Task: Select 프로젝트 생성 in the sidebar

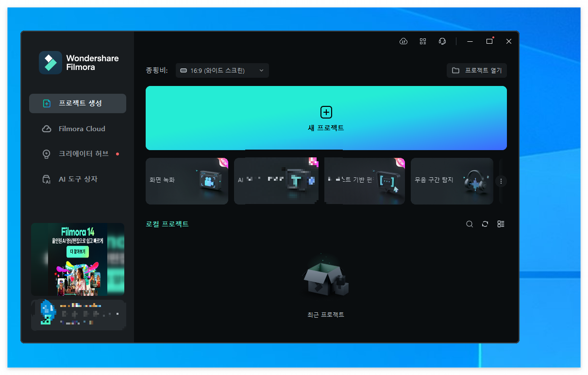Action: (78, 103)
